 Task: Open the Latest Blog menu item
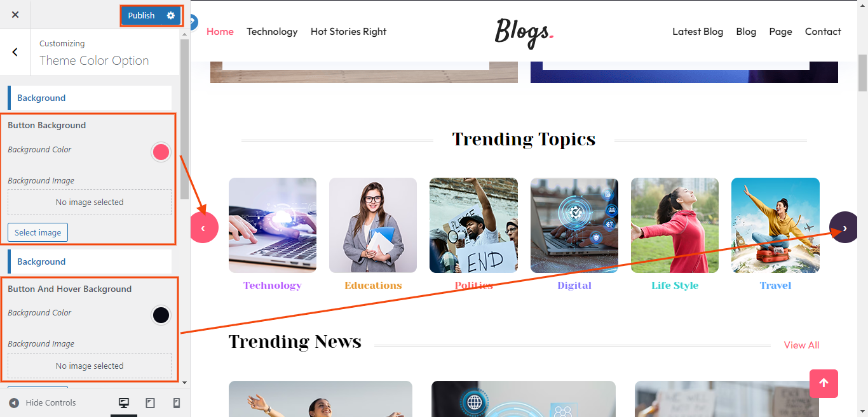[x=698, y=32]
